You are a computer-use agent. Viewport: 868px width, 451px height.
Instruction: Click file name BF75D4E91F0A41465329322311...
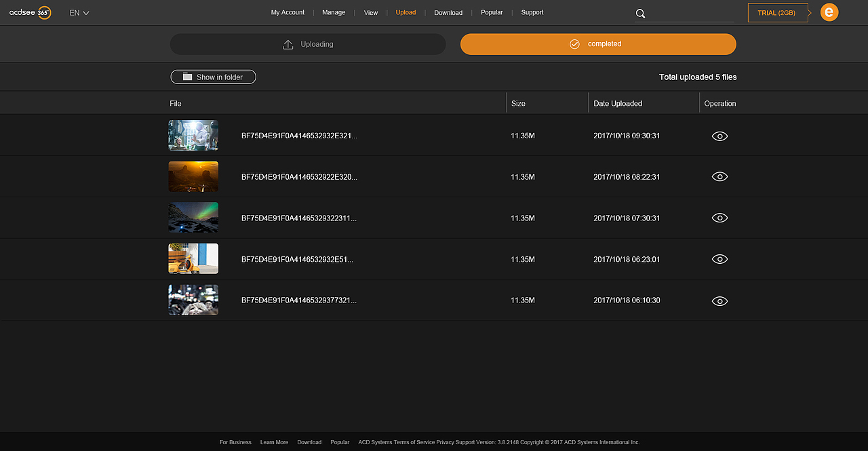299,218
